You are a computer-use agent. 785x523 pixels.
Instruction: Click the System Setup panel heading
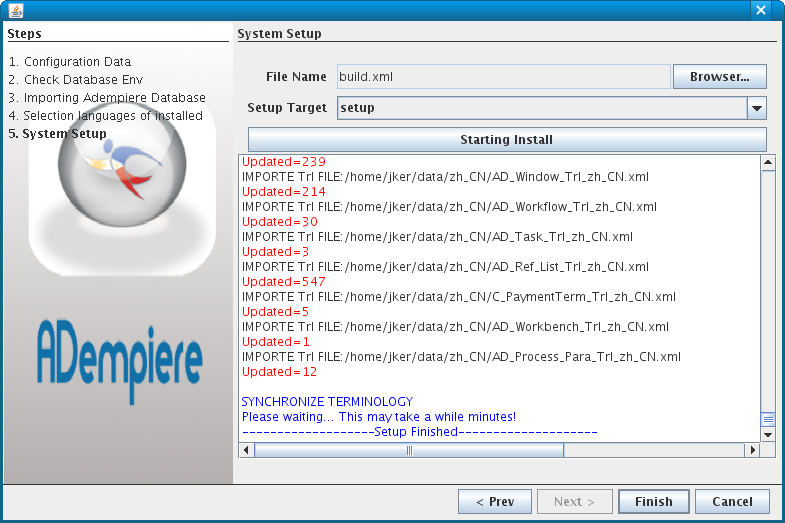(x=279, y=34)
